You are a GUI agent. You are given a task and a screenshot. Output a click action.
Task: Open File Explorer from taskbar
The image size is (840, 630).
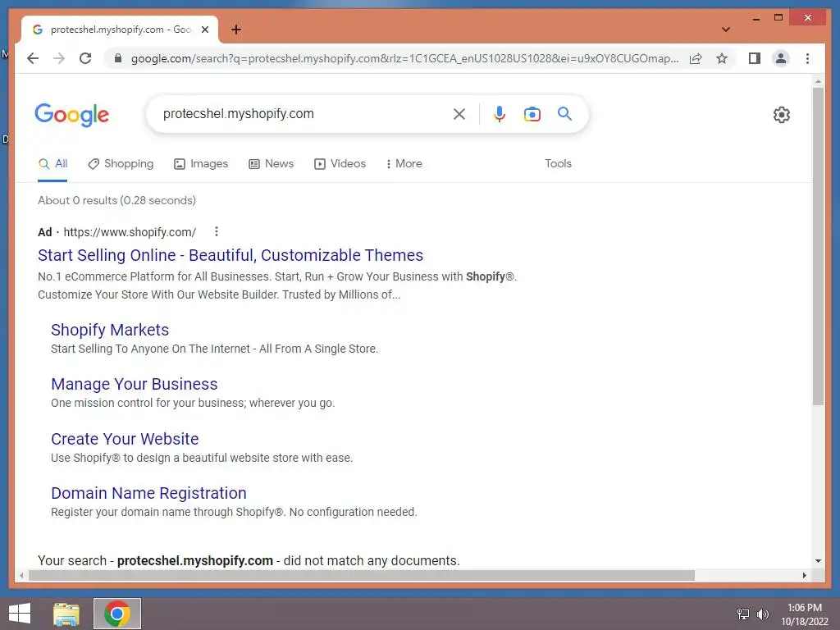click(x=66, y=614)
